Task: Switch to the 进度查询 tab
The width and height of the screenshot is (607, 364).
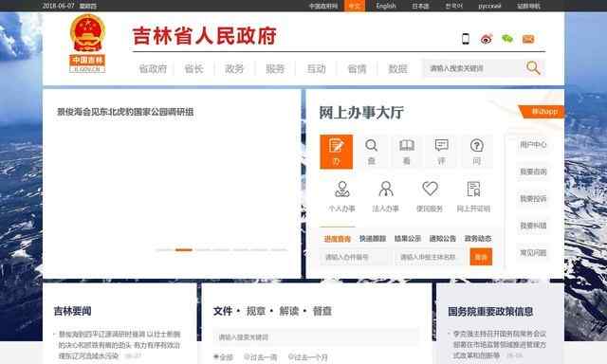Action: pyautogui.click(x=338, y=239)
